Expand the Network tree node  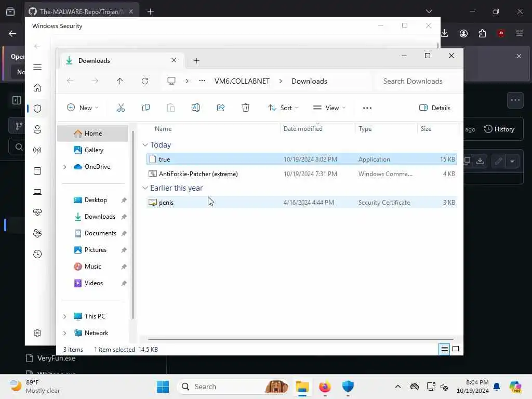tap(64, 333)
